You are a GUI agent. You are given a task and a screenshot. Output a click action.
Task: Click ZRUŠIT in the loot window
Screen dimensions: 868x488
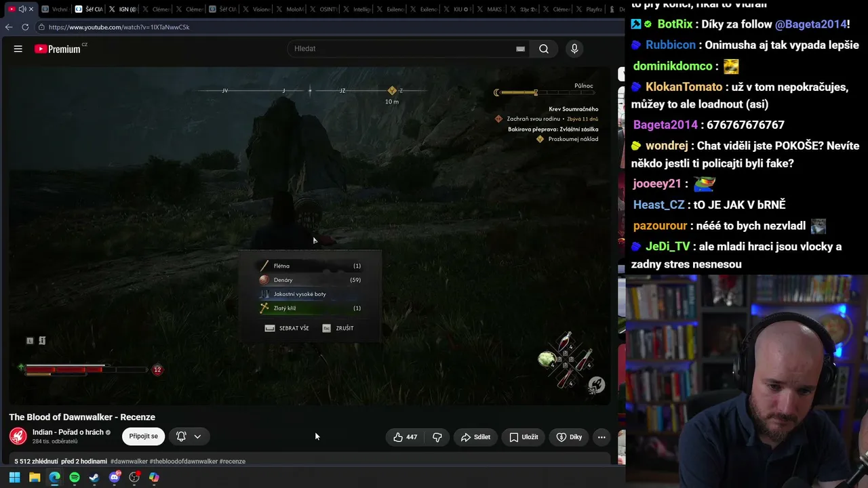pos(338,328)
